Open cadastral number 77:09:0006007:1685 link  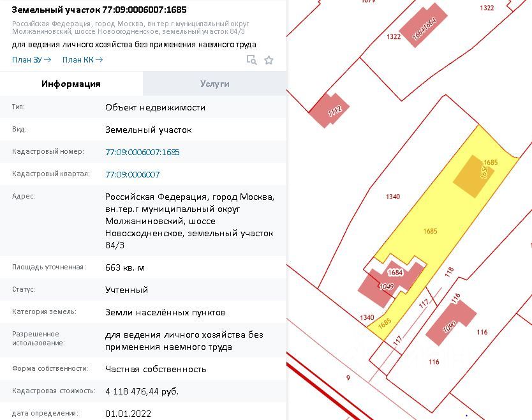click(142, 153)
